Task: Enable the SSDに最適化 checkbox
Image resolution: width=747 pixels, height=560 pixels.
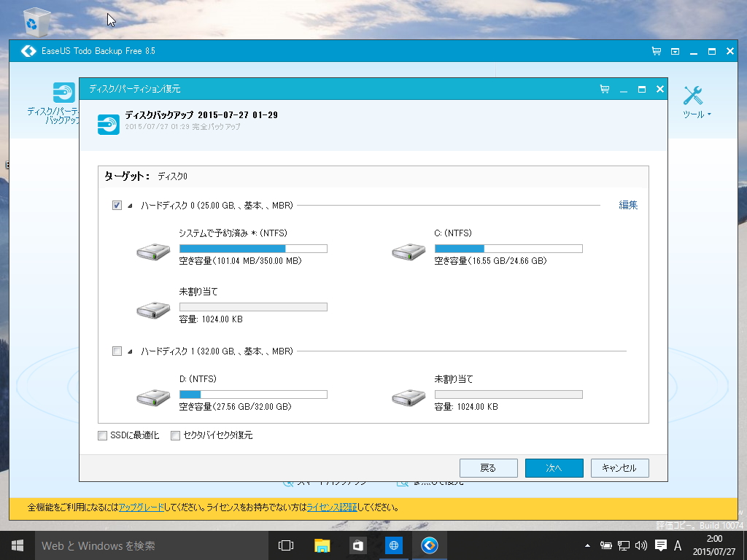Action: click(102, 435)
